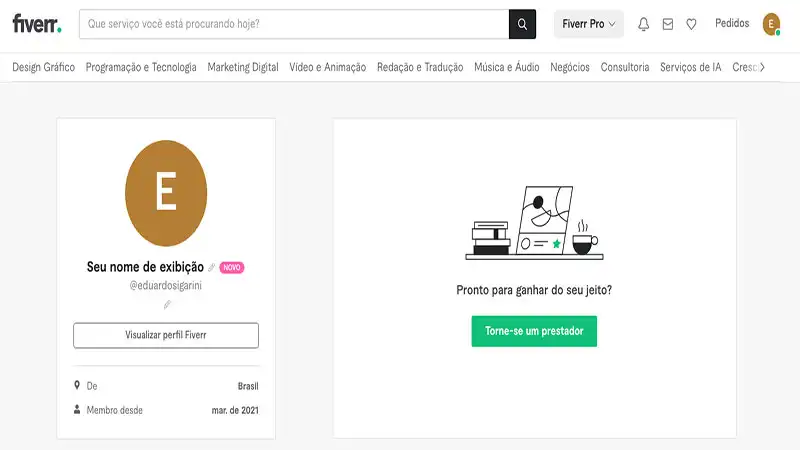Click pencil icon below username
800x450 pixels.
coord(166,304)
